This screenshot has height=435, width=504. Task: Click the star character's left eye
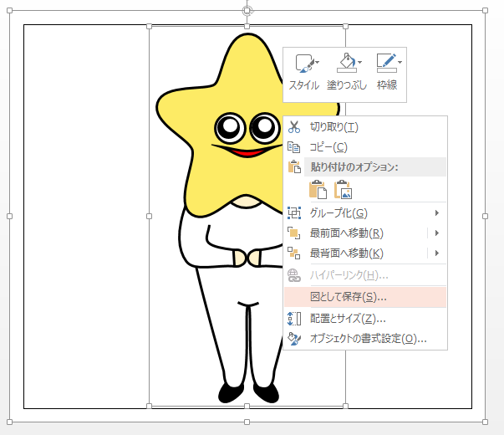click(230, 128)
